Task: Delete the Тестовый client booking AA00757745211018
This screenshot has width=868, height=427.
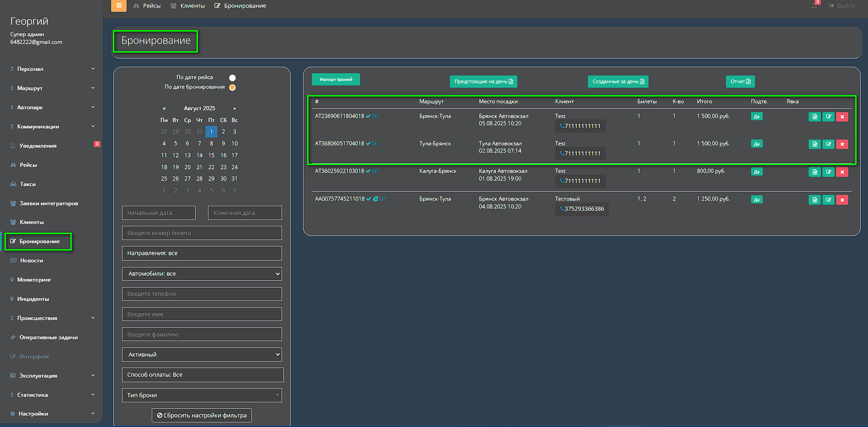Action: pyautogui.click(x=842, y=200)
